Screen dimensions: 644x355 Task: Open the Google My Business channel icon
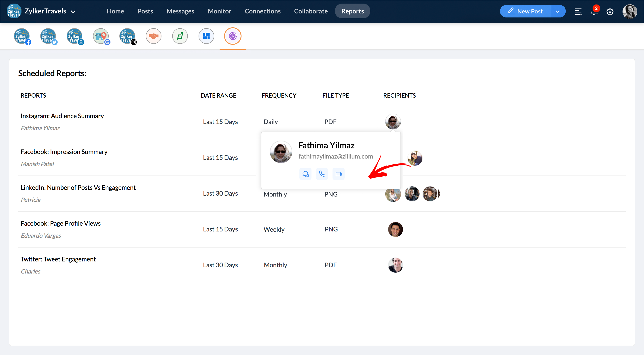tap(101, 36)
